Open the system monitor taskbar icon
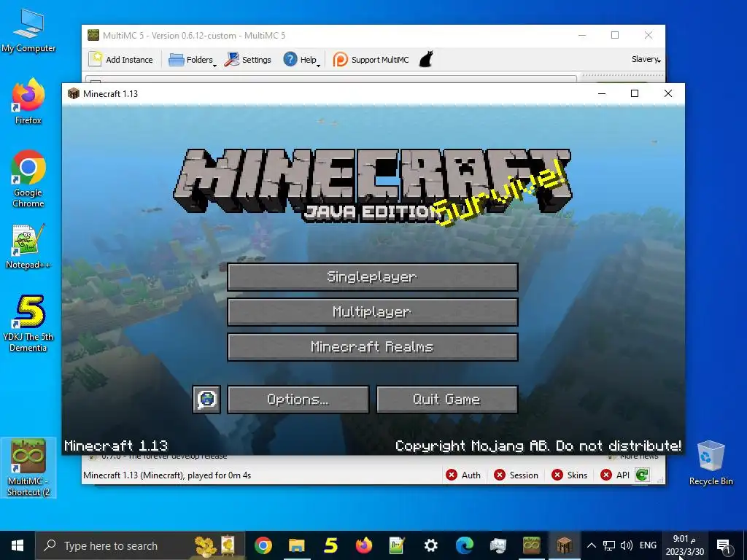 498,545
